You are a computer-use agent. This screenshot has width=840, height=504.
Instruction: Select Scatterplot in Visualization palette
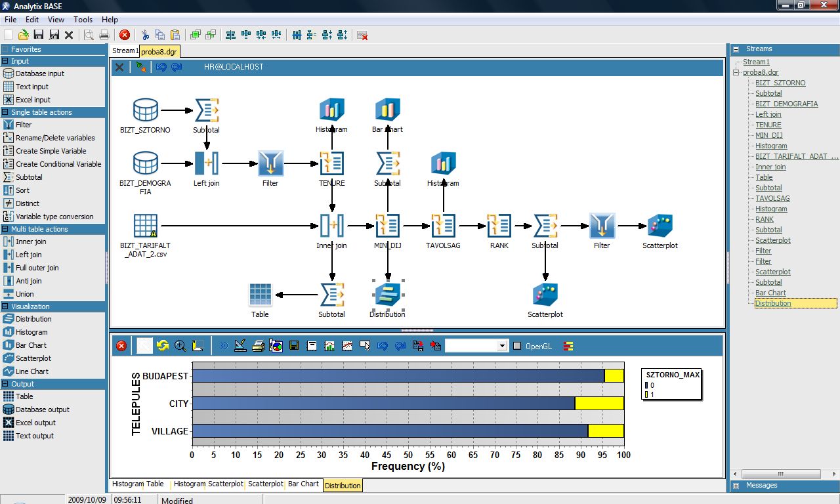point(33,358)
